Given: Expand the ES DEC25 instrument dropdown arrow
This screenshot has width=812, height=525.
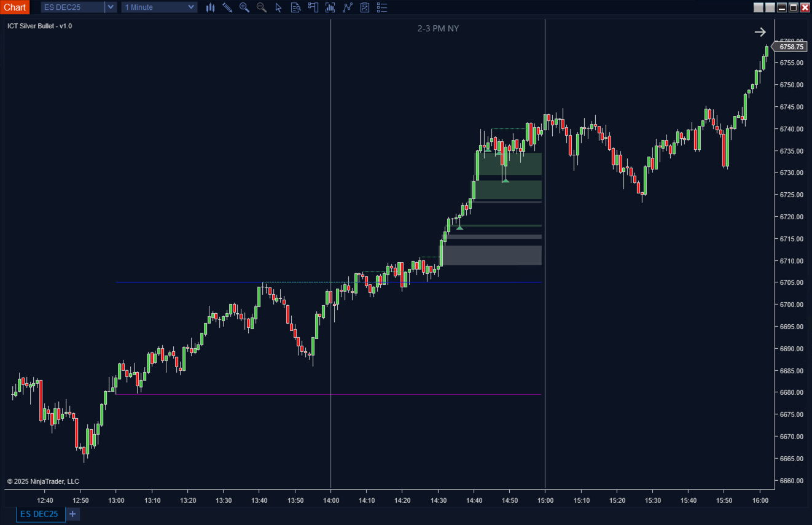Looking at the screenshot, I should coord(110,7).
